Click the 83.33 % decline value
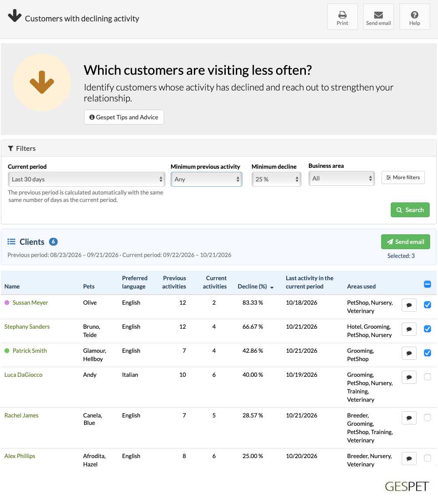The height and width of the screenshot is (504, 438). 252,303
